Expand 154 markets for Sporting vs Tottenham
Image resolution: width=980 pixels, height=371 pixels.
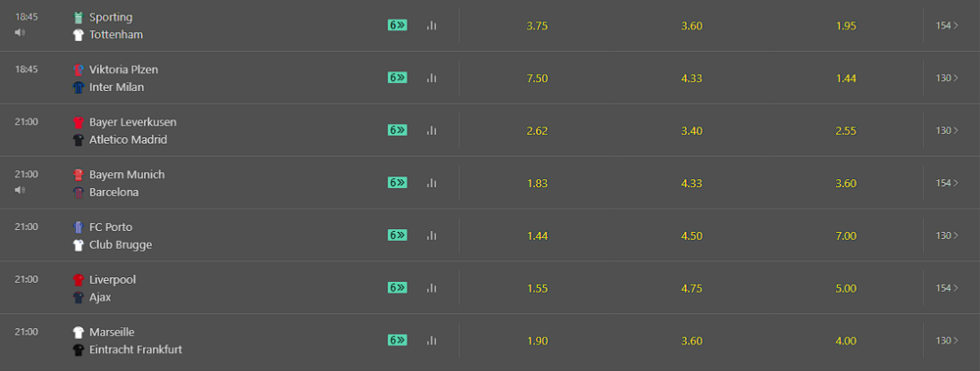[947, 25]
